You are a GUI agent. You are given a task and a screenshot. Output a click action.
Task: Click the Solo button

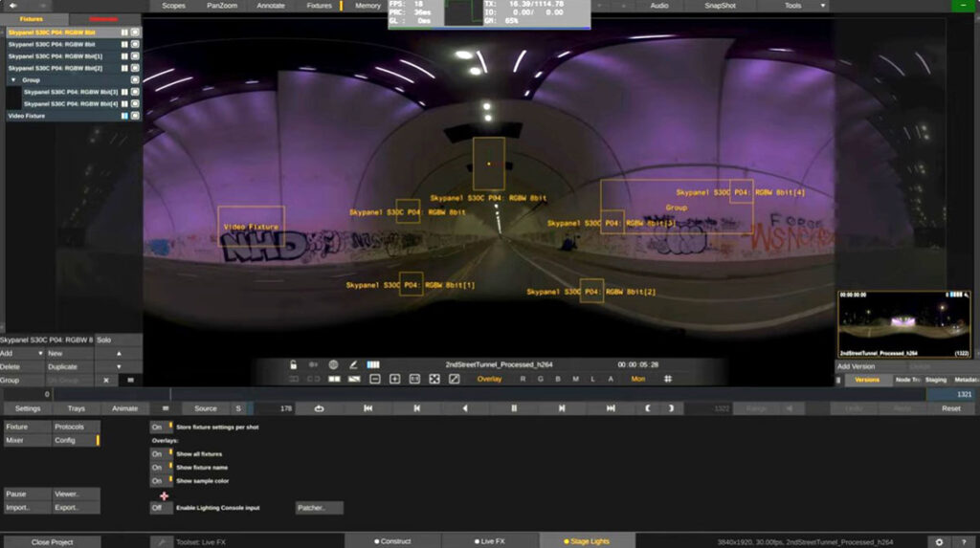tap(118, 340)
